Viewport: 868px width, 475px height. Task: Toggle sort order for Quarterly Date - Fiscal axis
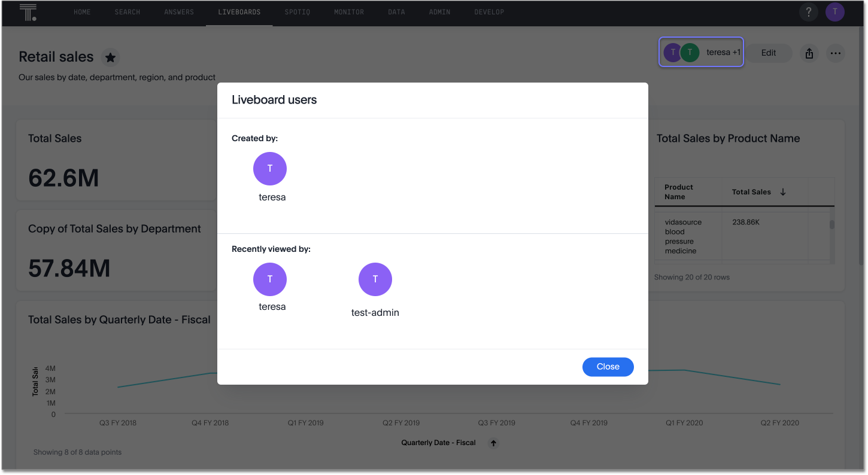coord(493,443)
